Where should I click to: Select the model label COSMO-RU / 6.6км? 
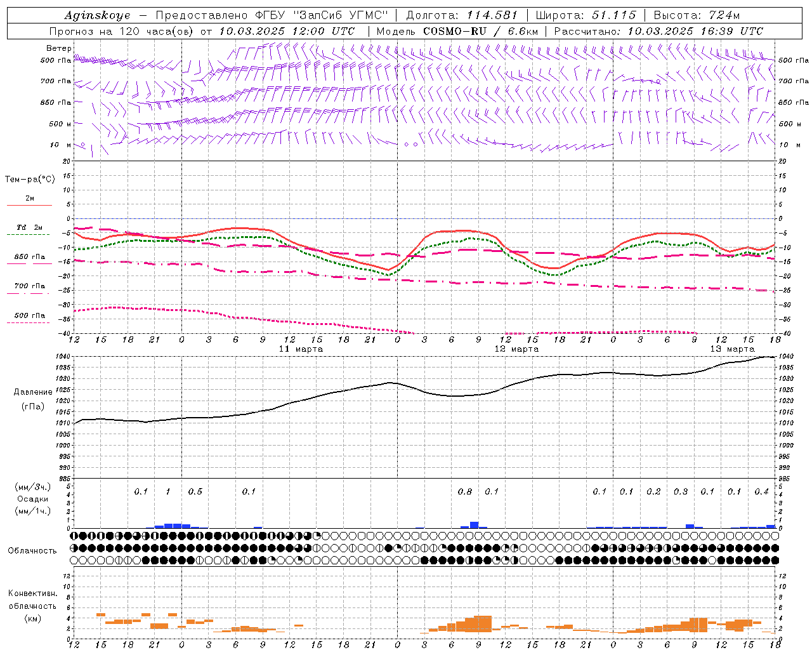[481, 31]
